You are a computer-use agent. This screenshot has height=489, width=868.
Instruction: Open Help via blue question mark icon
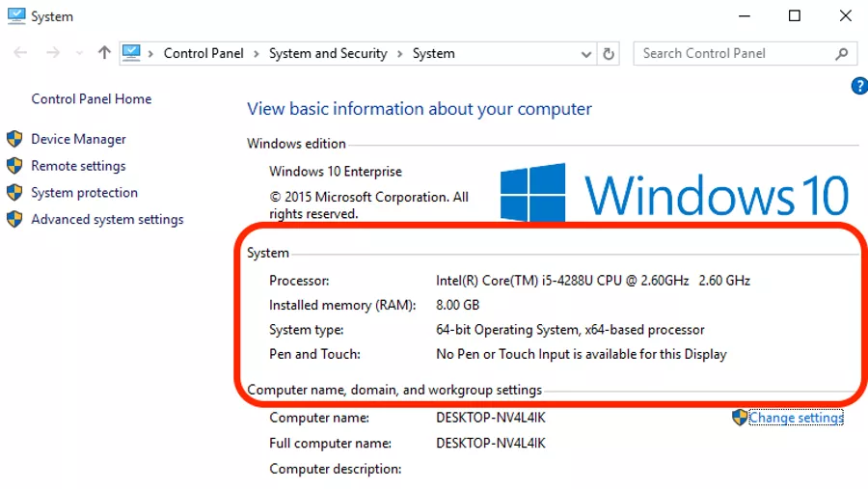859,86
